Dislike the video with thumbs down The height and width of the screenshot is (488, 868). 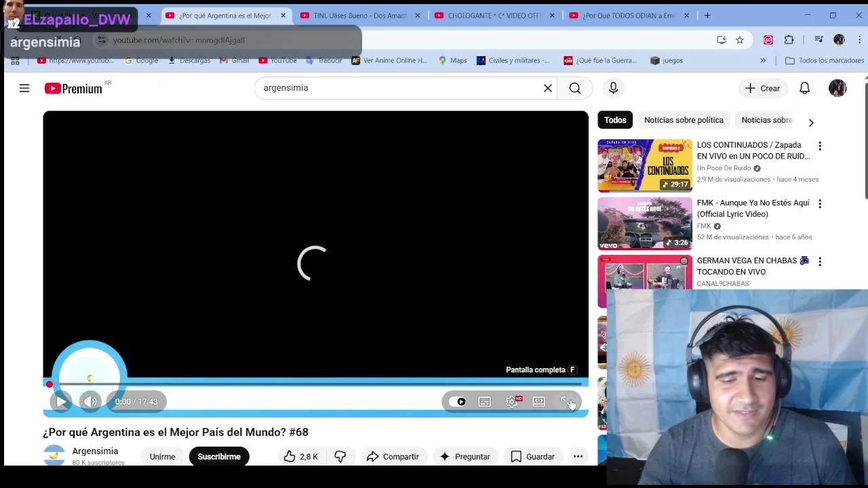(x=340, y=456)
